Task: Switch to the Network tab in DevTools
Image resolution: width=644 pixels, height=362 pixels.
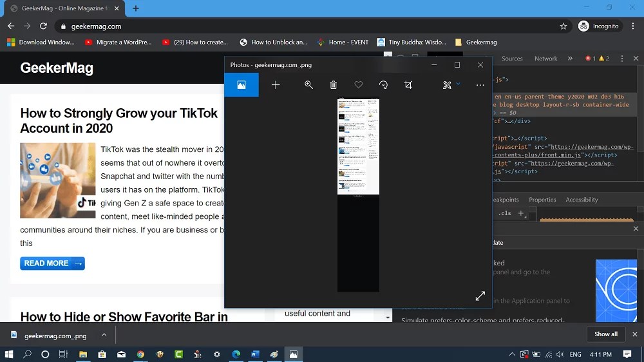Action: (546, 59)
